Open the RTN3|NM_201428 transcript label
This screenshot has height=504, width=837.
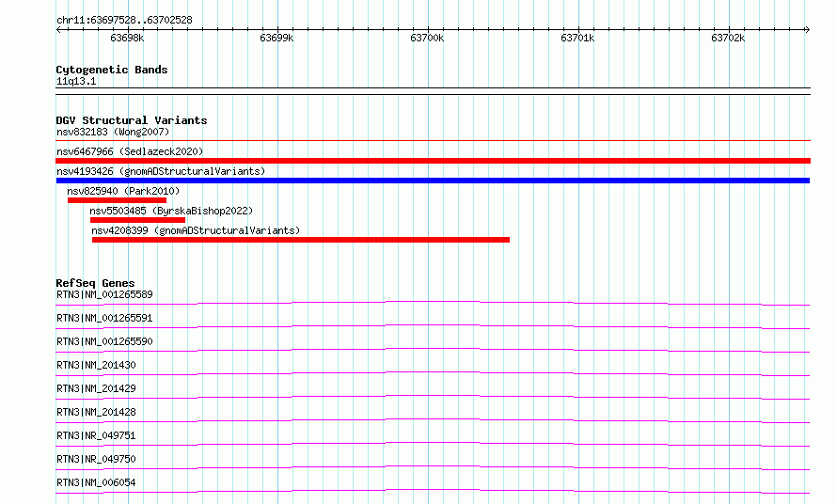[96, 412]
